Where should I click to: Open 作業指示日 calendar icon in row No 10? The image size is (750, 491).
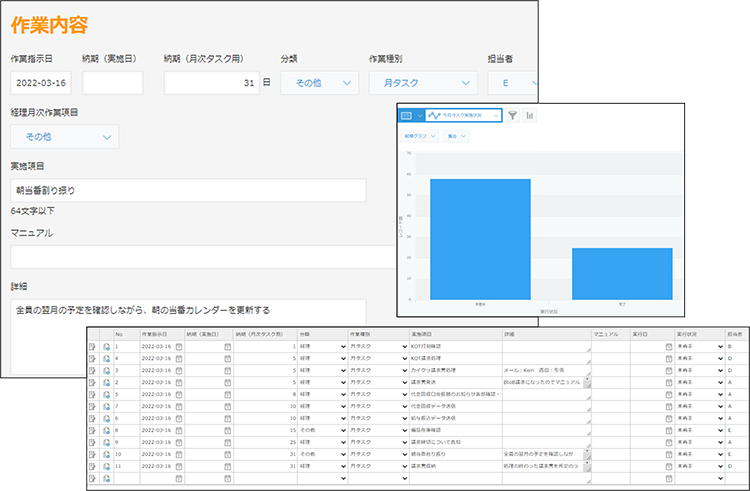click(x=179, y=454)
